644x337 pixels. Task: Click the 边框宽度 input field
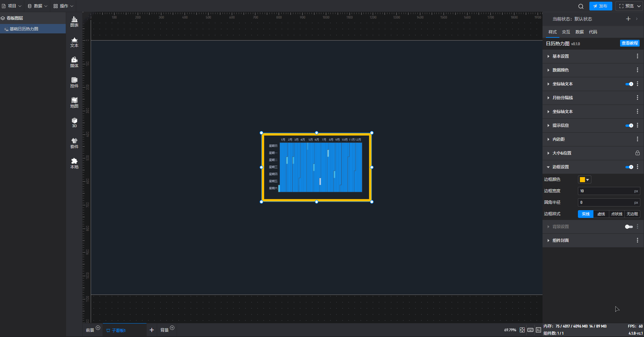tap(606, 191)
